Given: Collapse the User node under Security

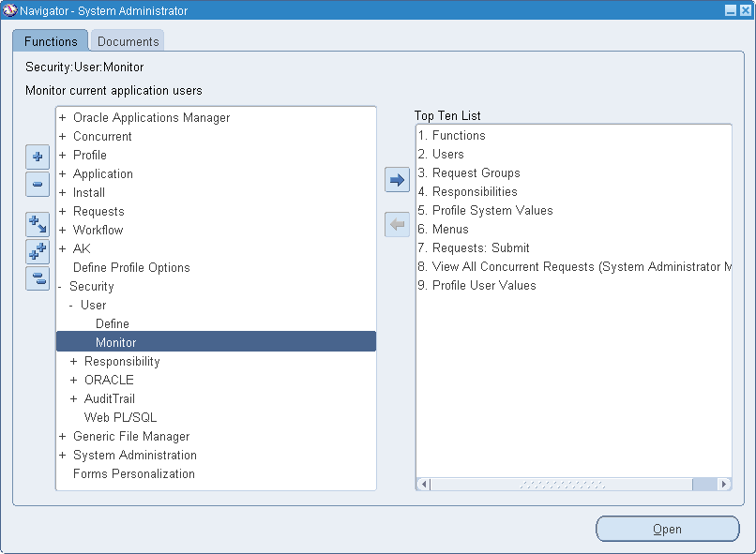Looking at the screenshot, I should pyautogui.click(x=71, y=306).
